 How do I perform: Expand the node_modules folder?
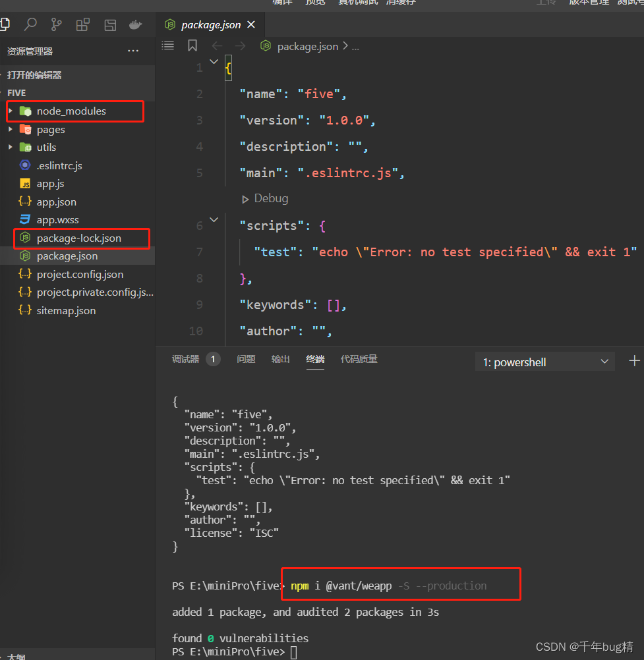[x=11, y=111]
